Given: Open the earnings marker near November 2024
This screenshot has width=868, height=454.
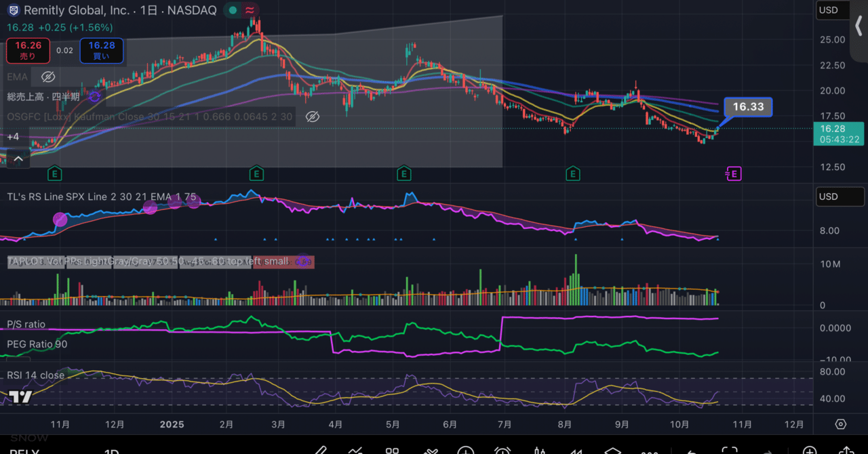Looking at the screenshot, I should click(54, 174).
